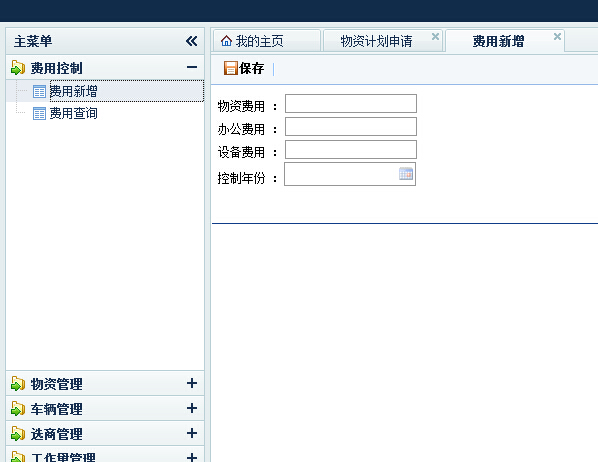598x462 pixels.
Task: Click the 费用查询 table icon
Action: pos(39,114)
